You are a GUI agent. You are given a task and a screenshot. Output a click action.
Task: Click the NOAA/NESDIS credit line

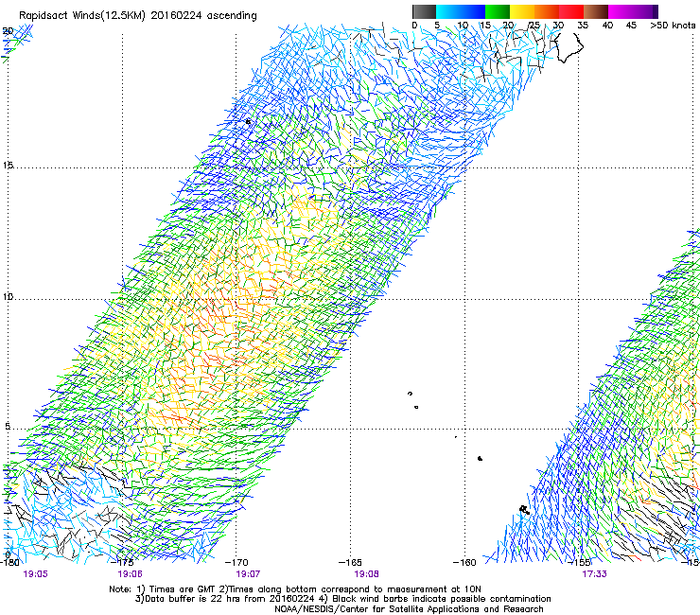click(409, 609)
